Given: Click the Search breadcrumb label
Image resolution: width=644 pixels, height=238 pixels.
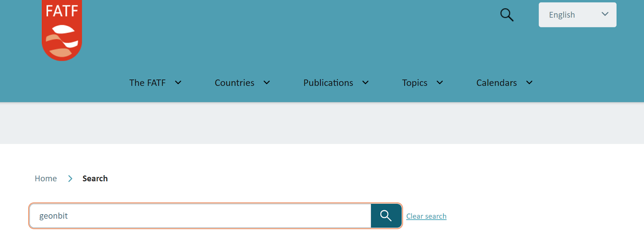Looking at the screenshot, I should (95, 178).
